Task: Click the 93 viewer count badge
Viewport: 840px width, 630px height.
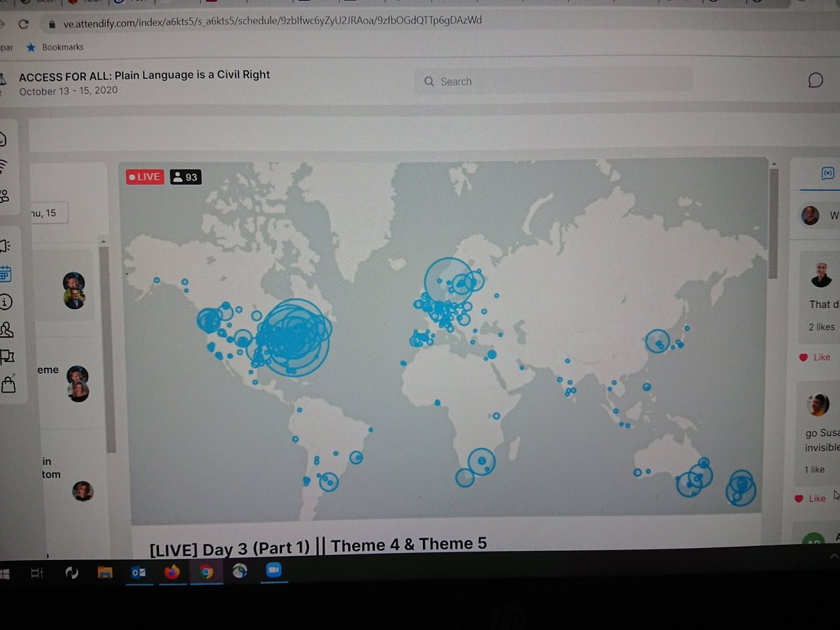Action: pyautogui.click(x=186, y=176)
